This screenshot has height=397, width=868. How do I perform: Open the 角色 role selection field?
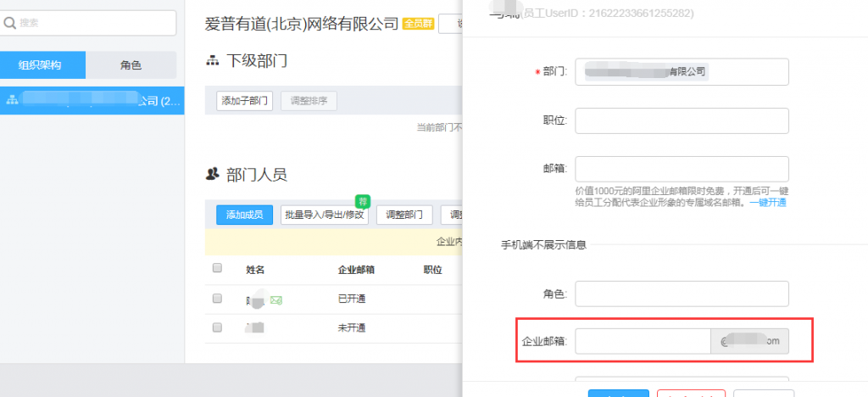[682, 294]
